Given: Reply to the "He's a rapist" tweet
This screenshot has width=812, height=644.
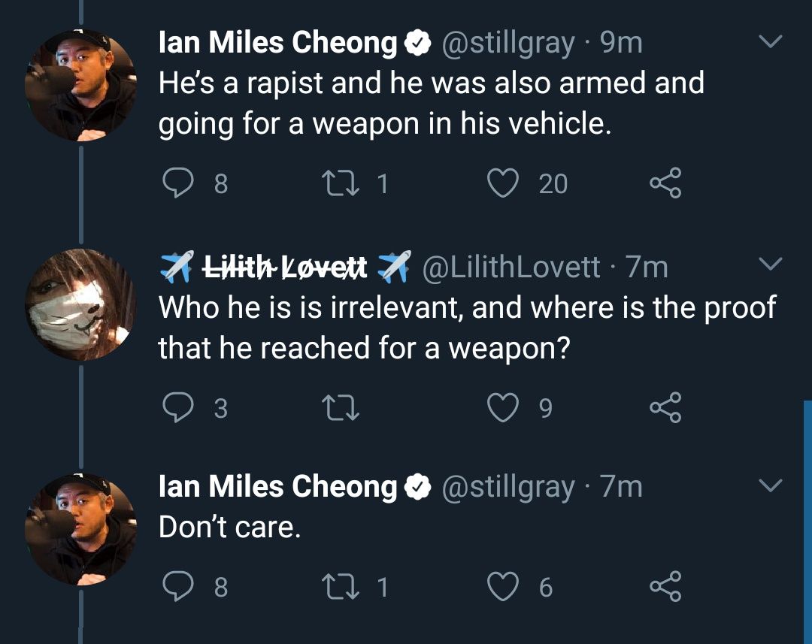Looking at the screenshot, I should (x=177, y=183).
